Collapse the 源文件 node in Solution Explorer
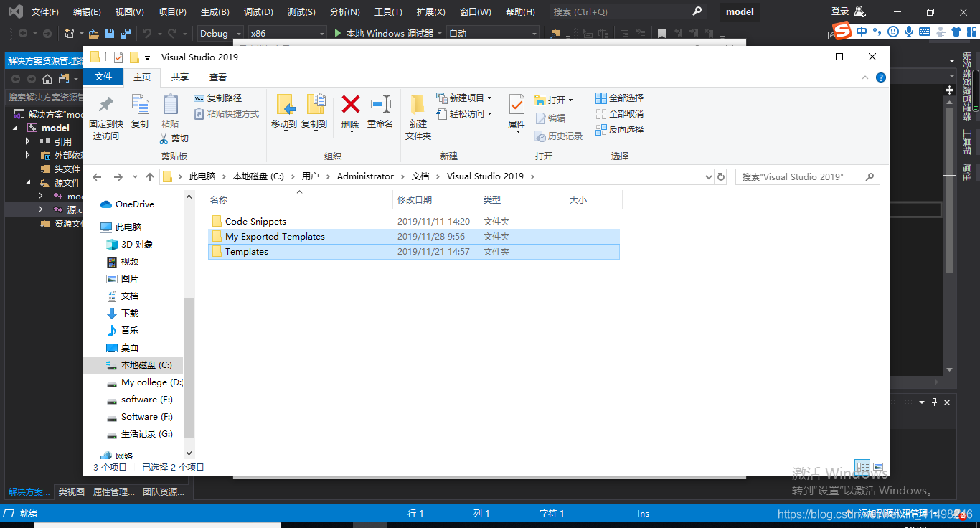 [28, 182]
